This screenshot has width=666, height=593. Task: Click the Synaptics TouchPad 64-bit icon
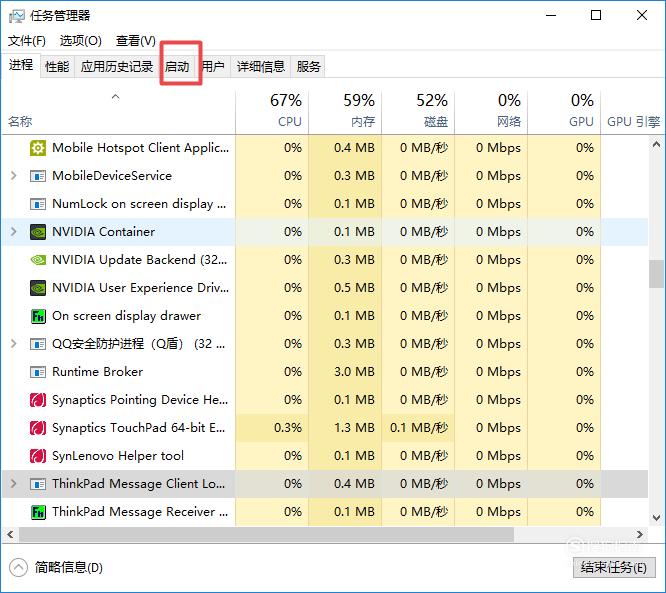tap(38, 428)
